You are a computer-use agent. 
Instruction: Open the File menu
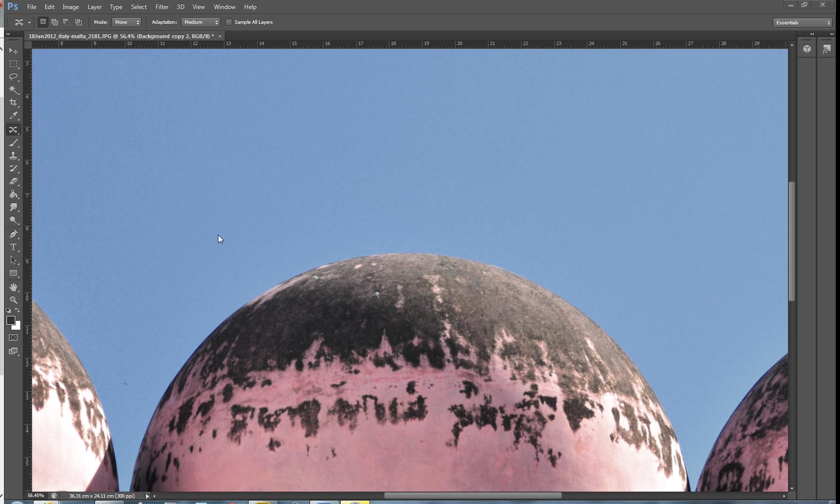[x=32, y=7]
